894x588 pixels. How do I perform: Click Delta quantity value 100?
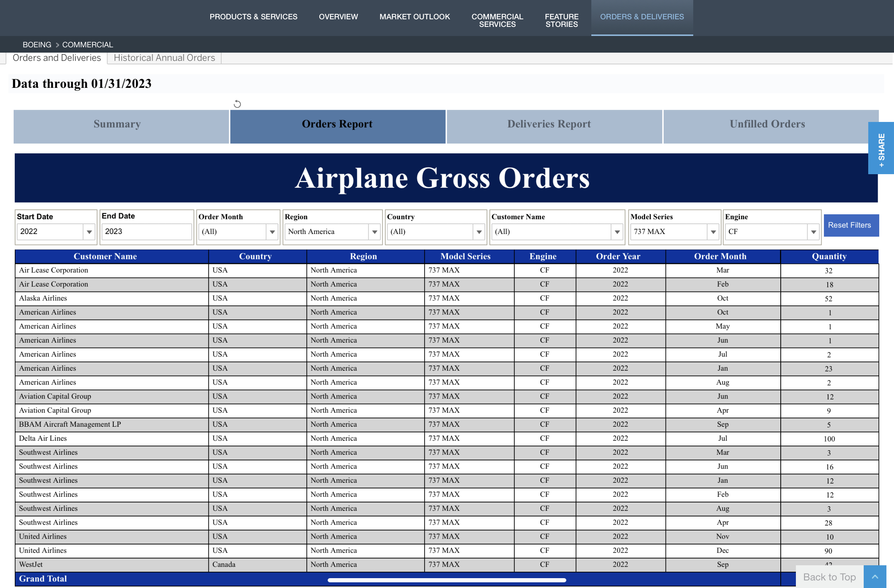pyautogui.click(x=829, y=439)
